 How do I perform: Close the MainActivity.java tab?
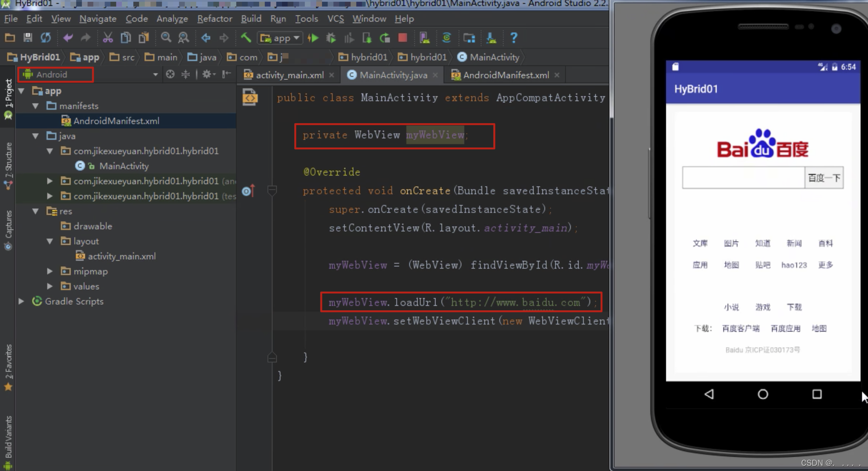[435, 75]
